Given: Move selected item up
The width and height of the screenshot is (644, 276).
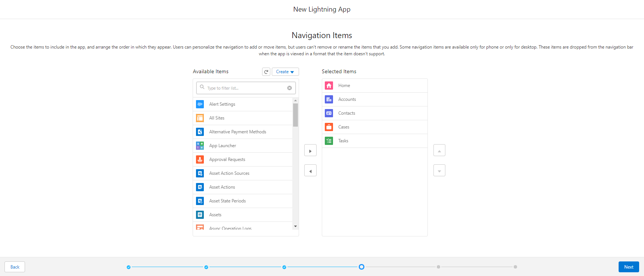Looking at the screenshot, I should point(439,151).
